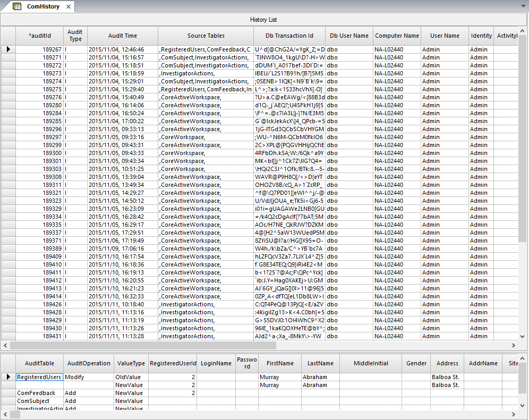Click the Audit Time column header
Viewport: 529px width, 420px height.
click(122, 36)
